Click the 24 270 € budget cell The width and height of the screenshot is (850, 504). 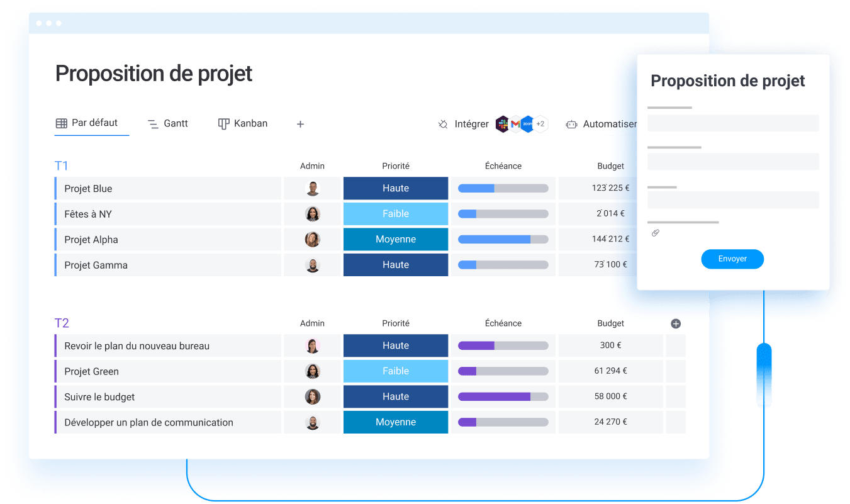610,422
